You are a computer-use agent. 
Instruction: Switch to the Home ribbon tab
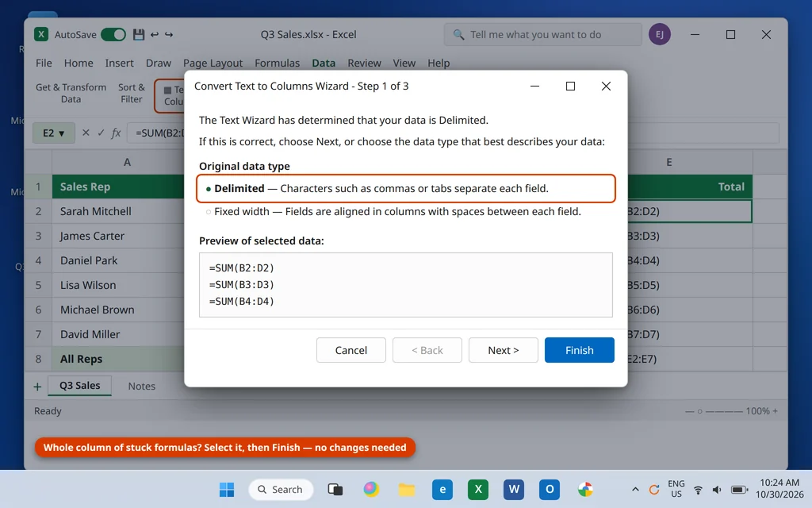click(x=79, y=63)
